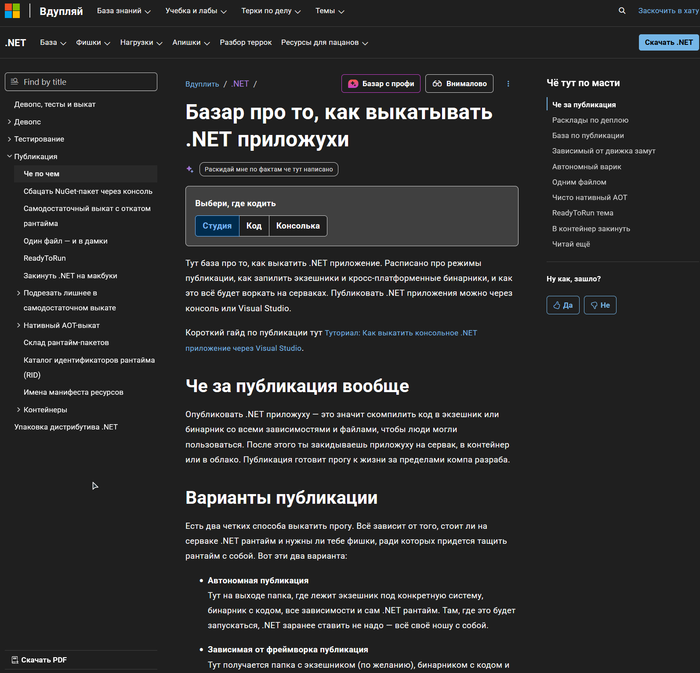The height and width of the screenshot is (673, 700).
Task: Jump to Автономный варик section
Action: pos(587,166)
